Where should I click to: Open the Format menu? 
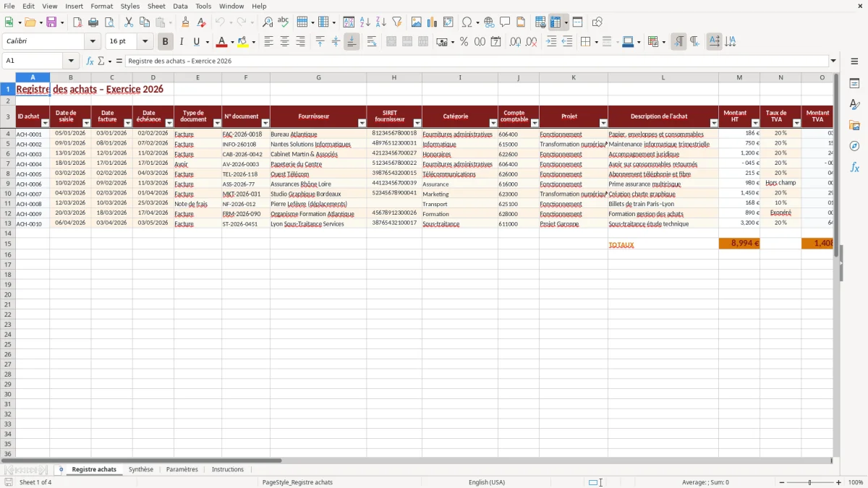[x=101, y=6]
